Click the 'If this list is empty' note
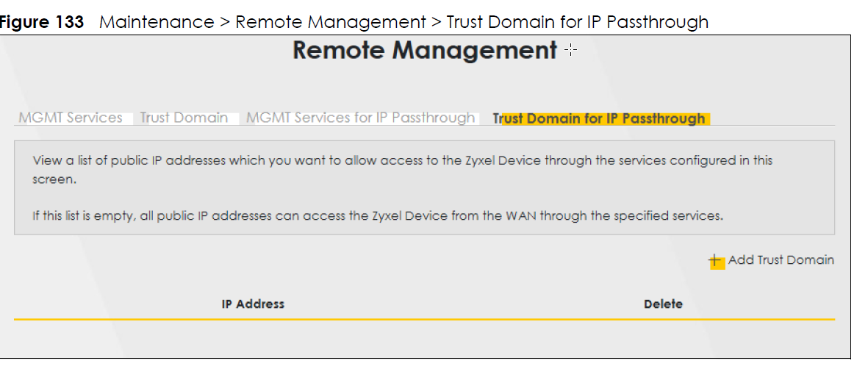 click(x=378, y=216)
